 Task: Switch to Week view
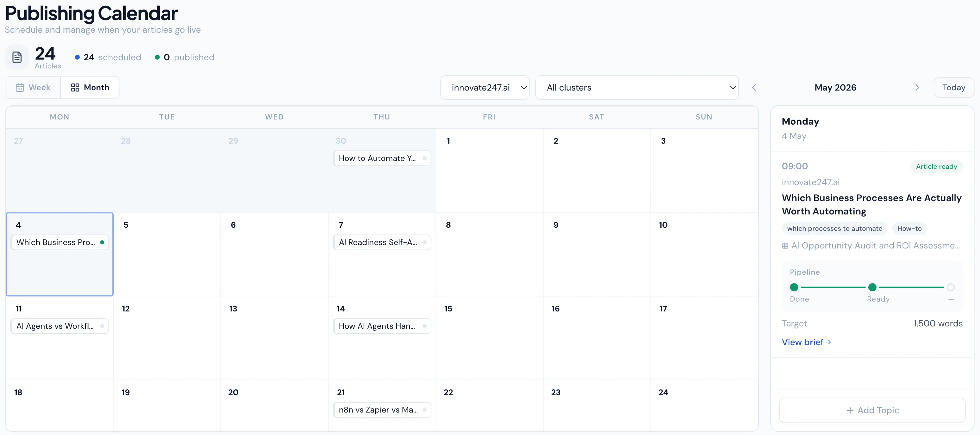(33, 87)
